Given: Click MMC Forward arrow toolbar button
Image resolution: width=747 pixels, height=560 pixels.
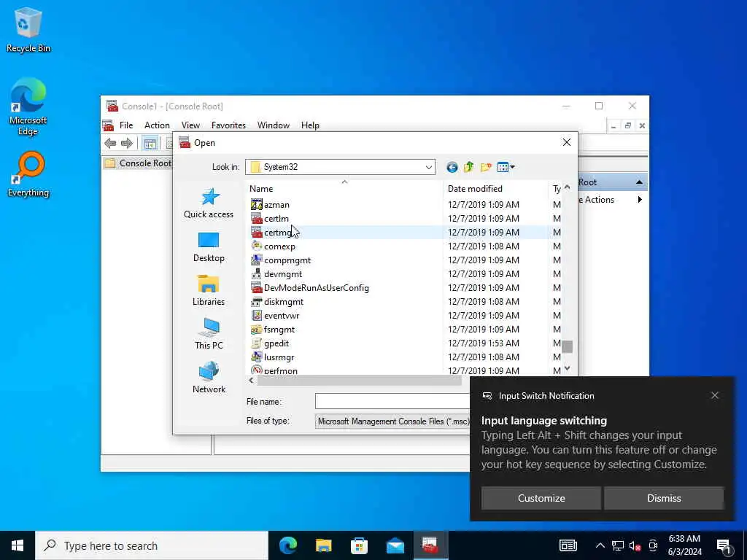Looking at the screenshot, I should coord(127,143).
